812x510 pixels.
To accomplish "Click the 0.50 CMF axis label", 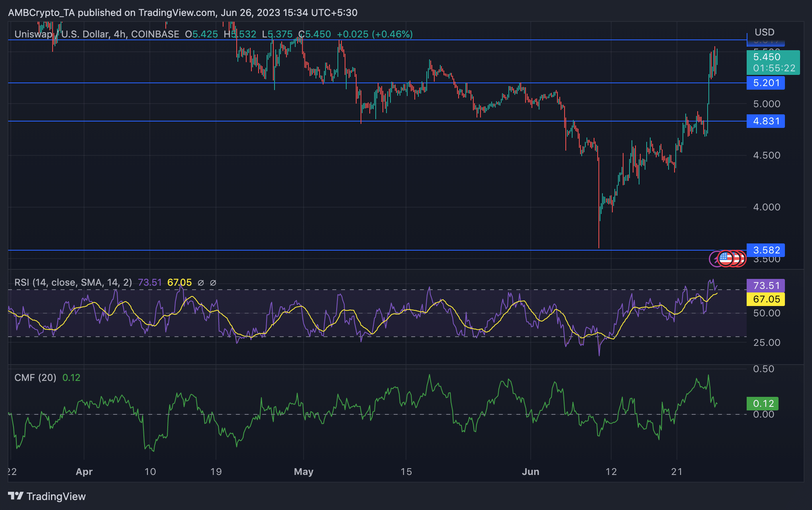I will pos(764,369).
